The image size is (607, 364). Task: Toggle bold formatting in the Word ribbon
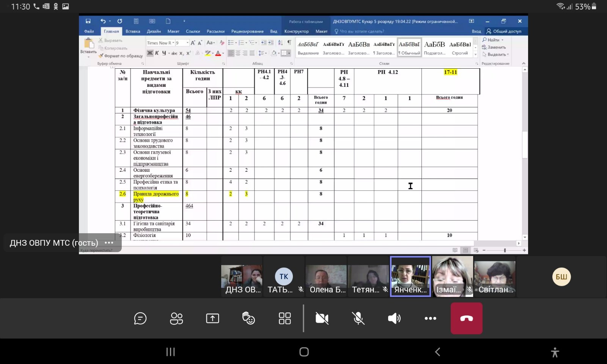coord(150,53)
